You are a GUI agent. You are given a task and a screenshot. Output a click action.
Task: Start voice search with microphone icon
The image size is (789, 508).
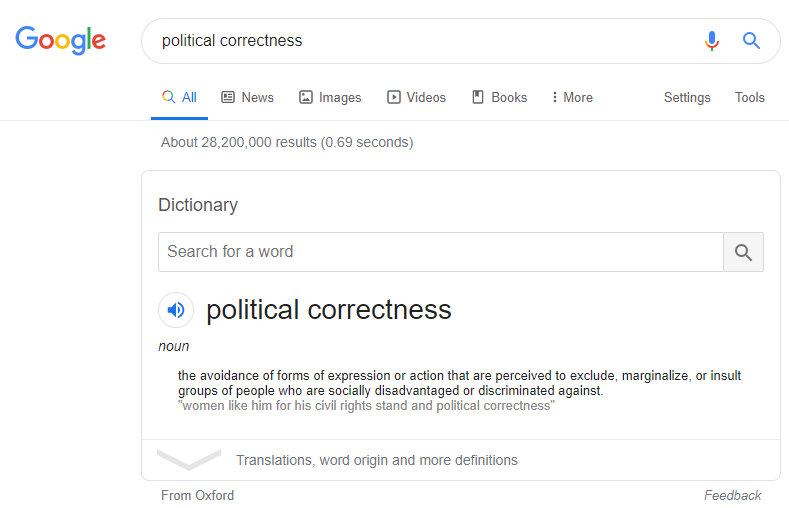pos(711,41)
